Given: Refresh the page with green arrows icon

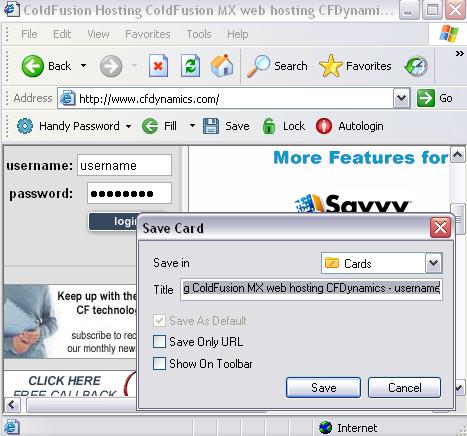Looking at the screenshot, I should pos(190,66).
